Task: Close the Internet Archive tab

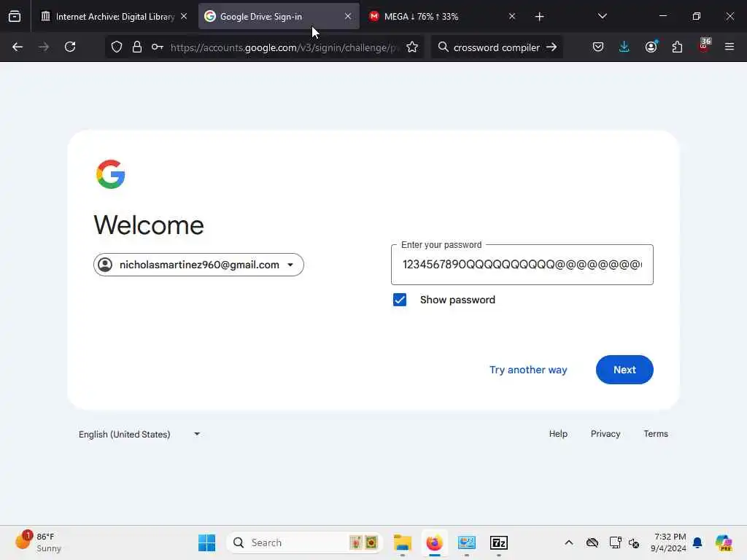Action: tap(184, 16)
